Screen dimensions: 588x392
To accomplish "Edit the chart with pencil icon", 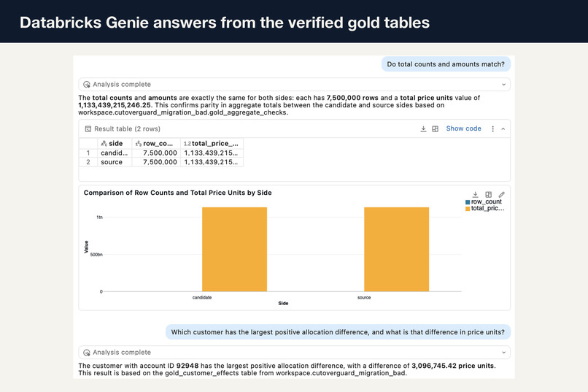I will (501, 194).
